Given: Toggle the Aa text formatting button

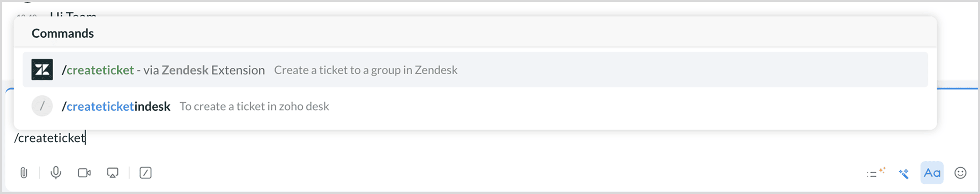Looking at the screenshot, I should 932,173.
